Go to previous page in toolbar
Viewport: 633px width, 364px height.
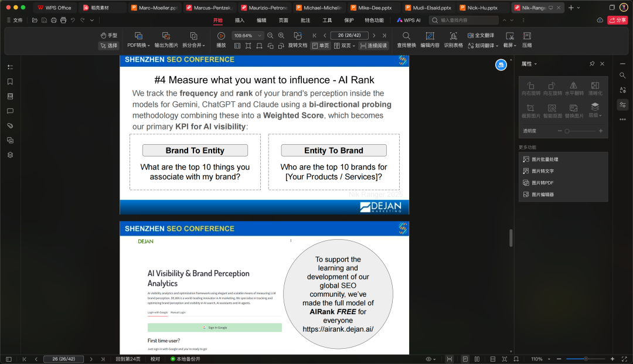325,36
